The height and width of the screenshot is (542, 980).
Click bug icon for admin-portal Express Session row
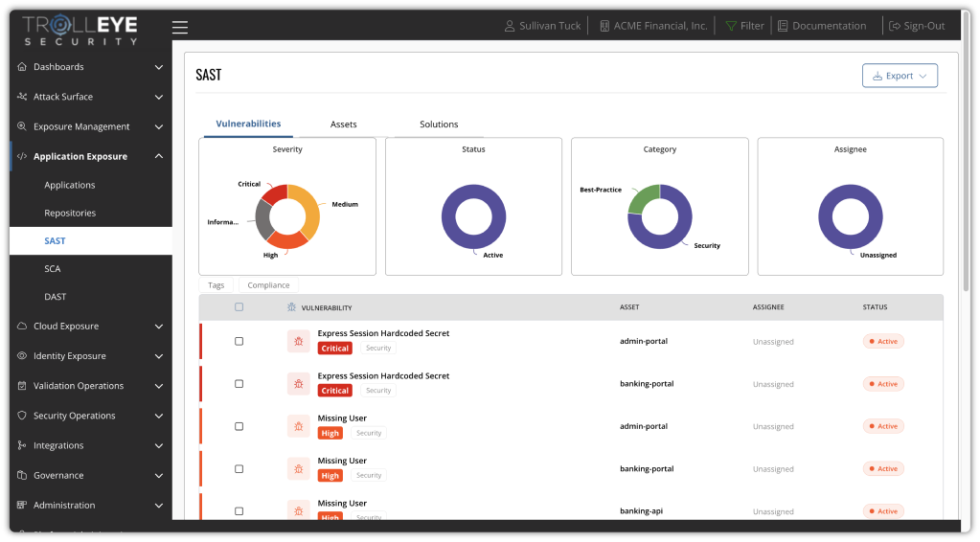click(299, 342)
